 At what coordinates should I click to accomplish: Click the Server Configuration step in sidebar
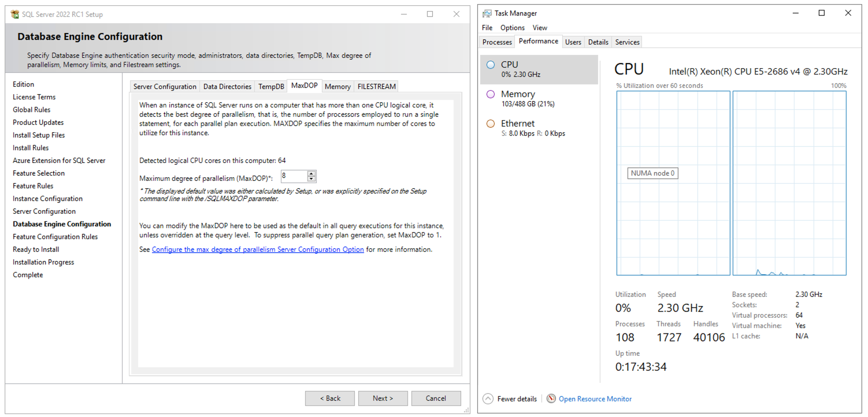[x=44, y=211]
